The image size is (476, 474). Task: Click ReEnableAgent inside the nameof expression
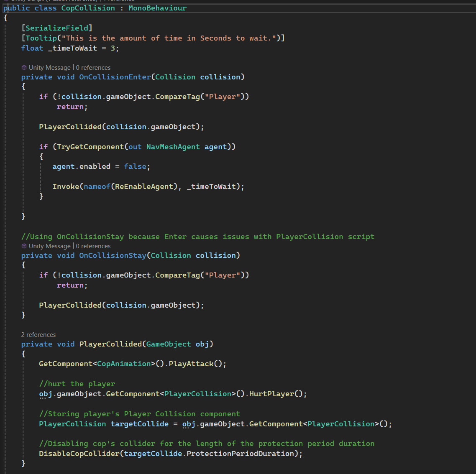tap(143, 186)
